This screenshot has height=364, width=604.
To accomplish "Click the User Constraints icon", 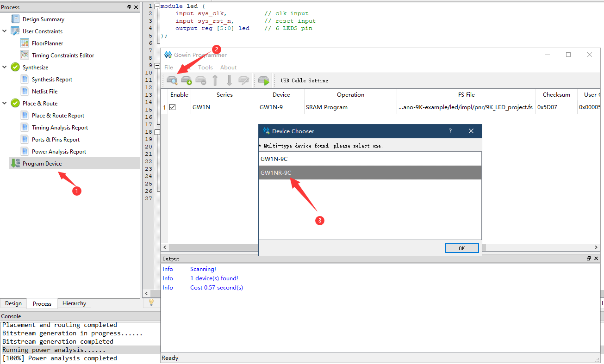I will click(x=15, y=31).
